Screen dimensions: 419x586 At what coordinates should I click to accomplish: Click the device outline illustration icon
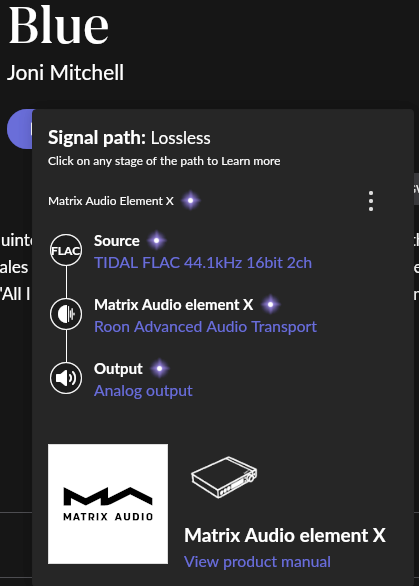click(x=224, y=477)
